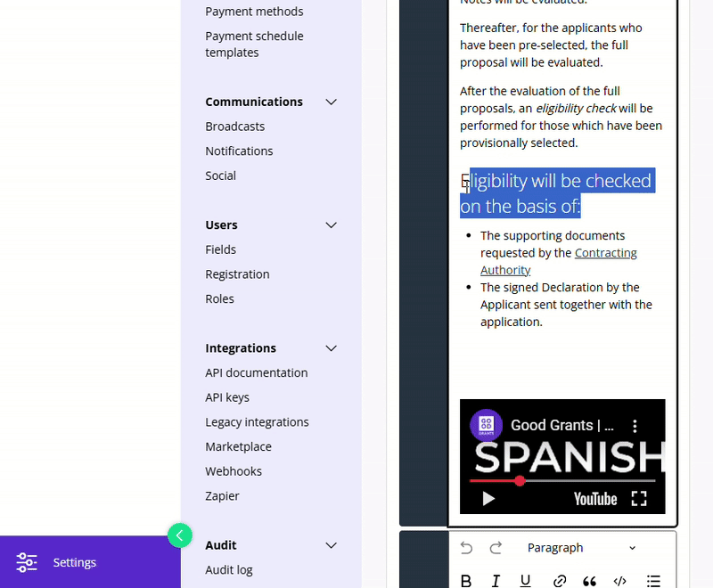Redo the last editor action
The height and width of the screenshot is (588, 713).
click(496, 548)
